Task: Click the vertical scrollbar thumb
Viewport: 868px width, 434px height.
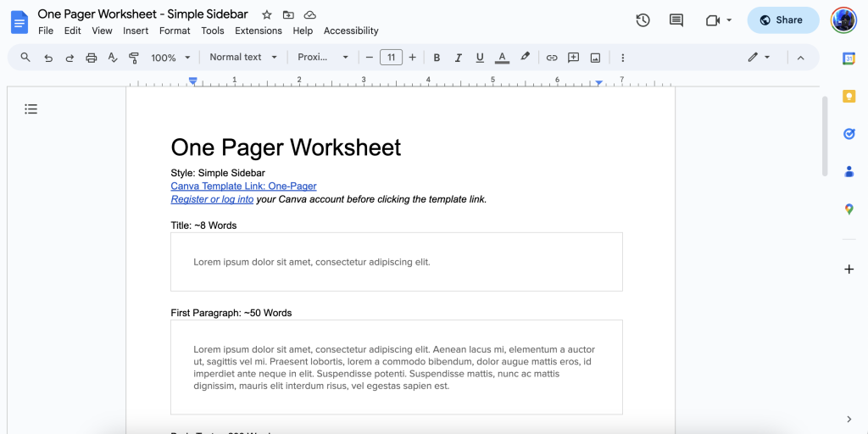Action: [824, 136]
